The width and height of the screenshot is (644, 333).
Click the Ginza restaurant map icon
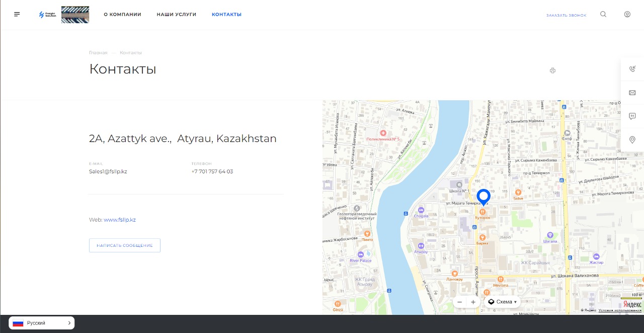338,304
